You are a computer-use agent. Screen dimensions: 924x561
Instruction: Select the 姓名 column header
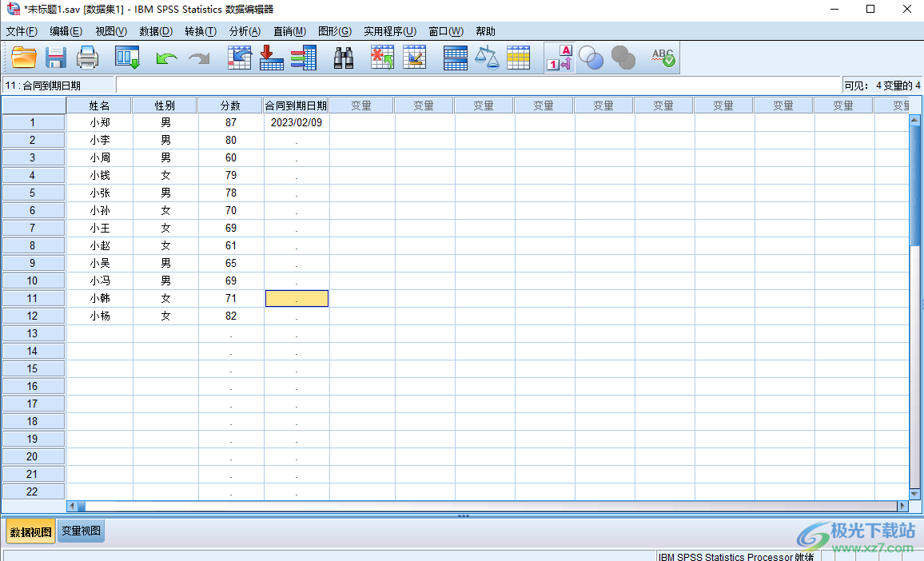(x=99, y=105)
